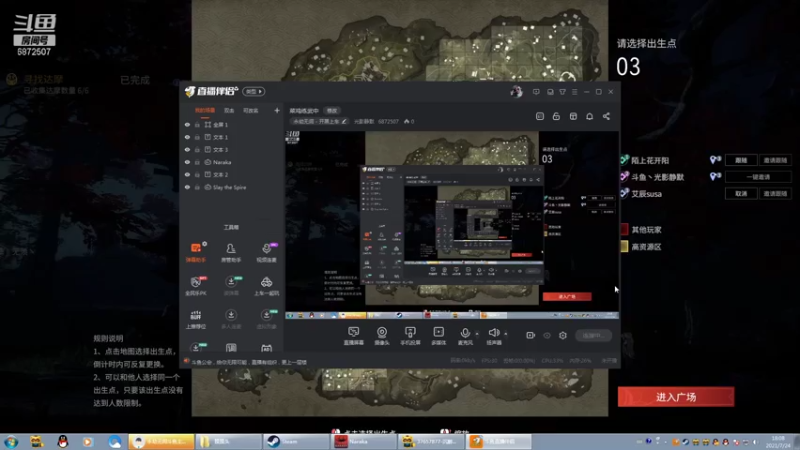Toggle the lock on Slay the Spire layer

click(x=197, y=187)
